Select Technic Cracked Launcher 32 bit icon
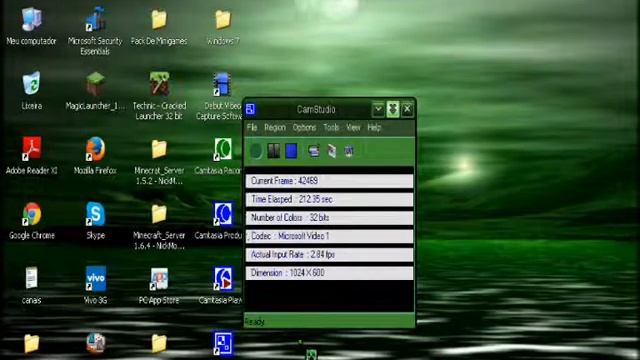Screen dimensions: 640x360 (159, 96)
